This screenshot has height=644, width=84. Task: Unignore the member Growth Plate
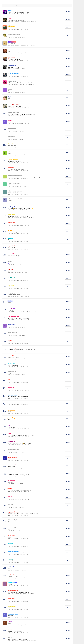point(68,310)
